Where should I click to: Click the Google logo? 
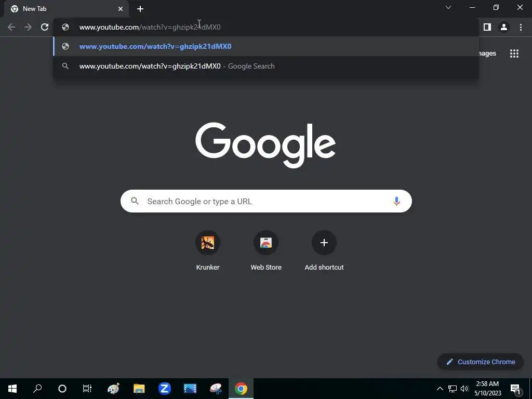tap(265, 145)
